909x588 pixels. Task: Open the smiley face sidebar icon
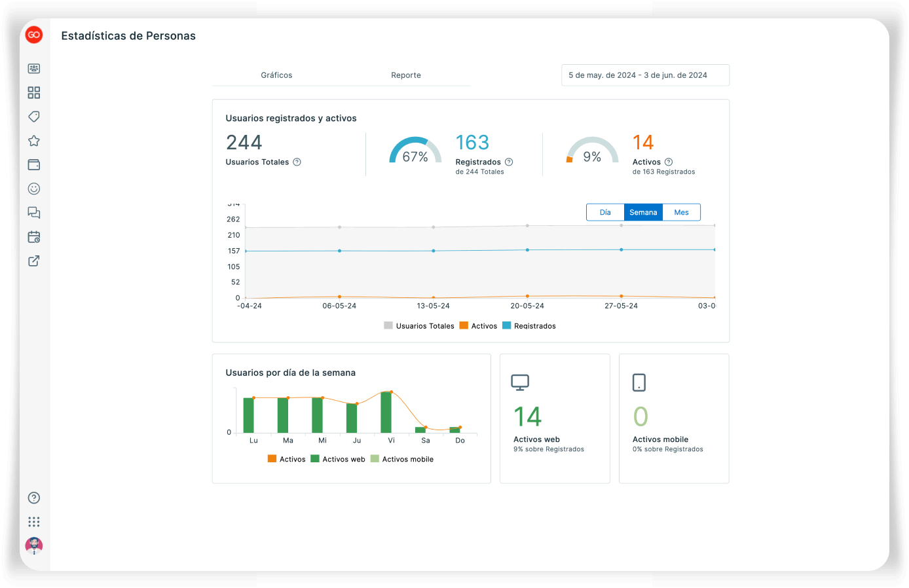[x=34, y=189]
